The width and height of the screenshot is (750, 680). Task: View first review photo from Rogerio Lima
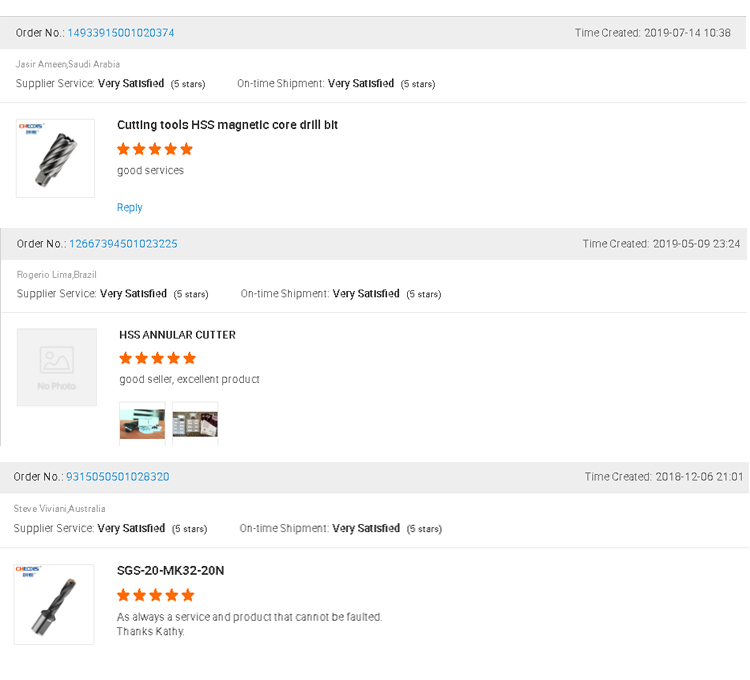pos(143,424)
